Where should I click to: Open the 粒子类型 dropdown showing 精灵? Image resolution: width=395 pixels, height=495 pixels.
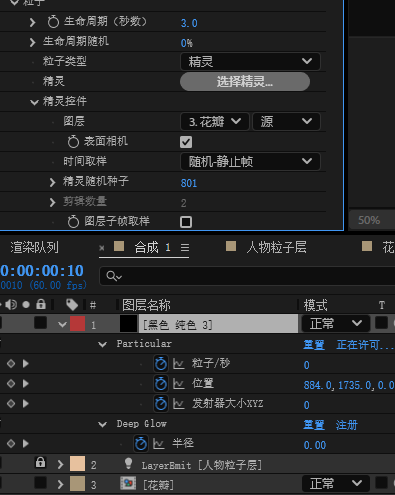(250, 62)
